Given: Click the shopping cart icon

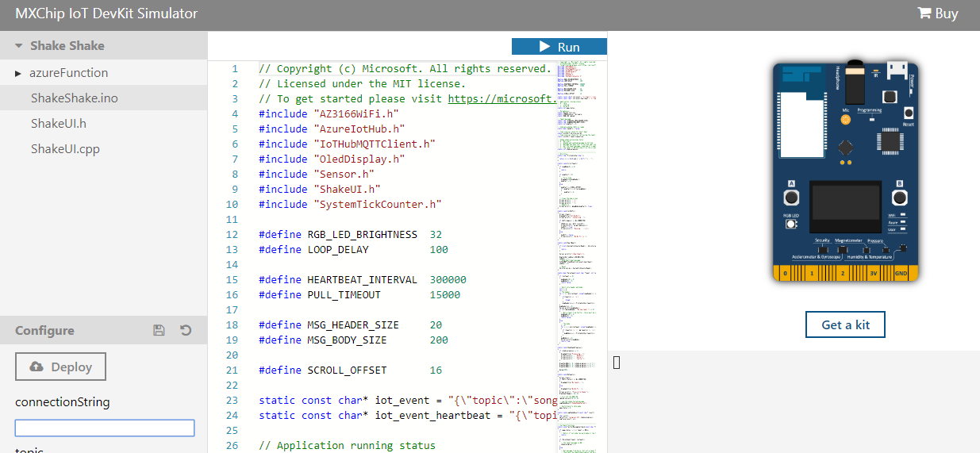Looking at the screenshot, I should [924, 13].
